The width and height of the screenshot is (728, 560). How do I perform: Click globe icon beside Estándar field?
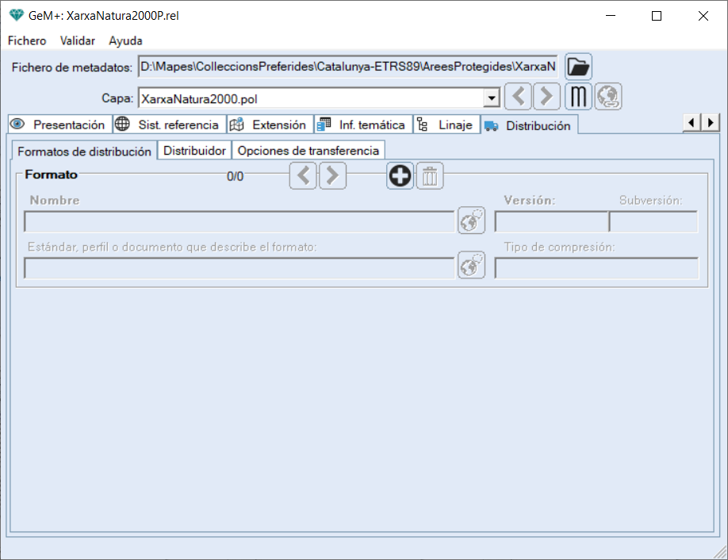(471, 266)
